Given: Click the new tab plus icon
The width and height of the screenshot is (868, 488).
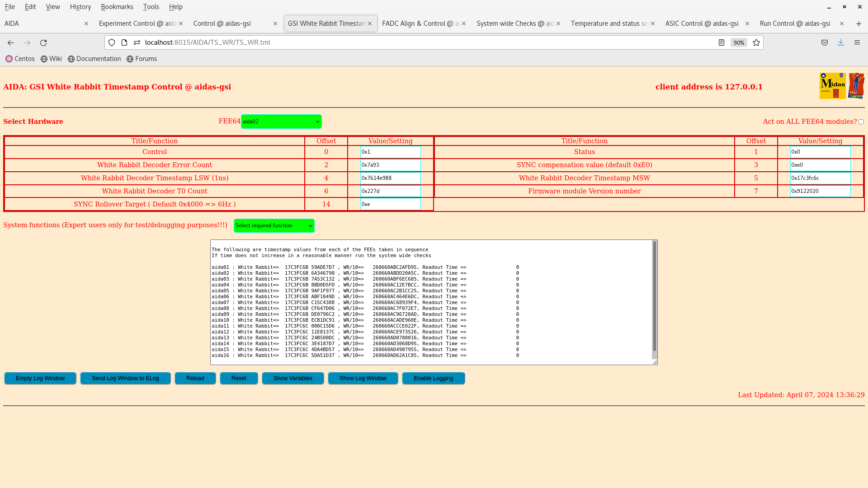Looking at the screenshot, I should pos(859,23).
